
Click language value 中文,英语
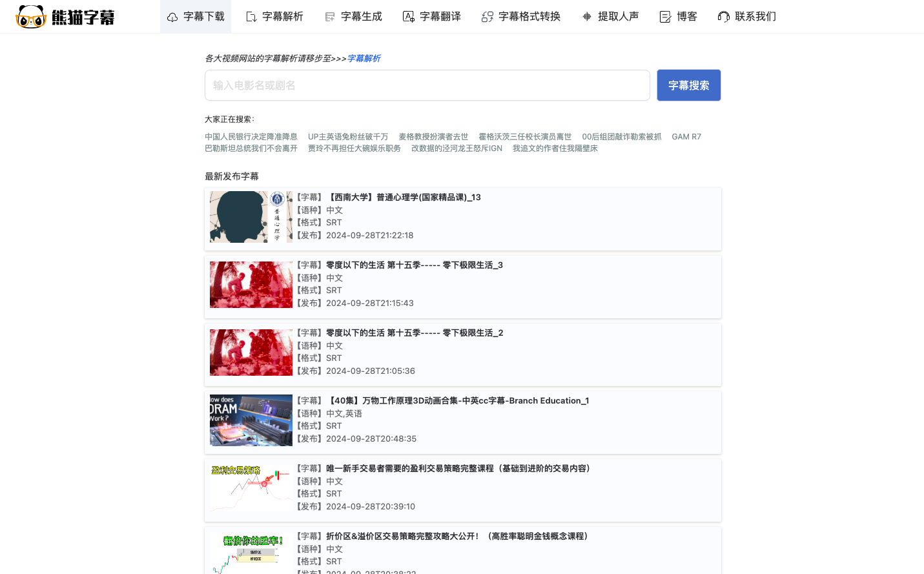tap(344, 414)
